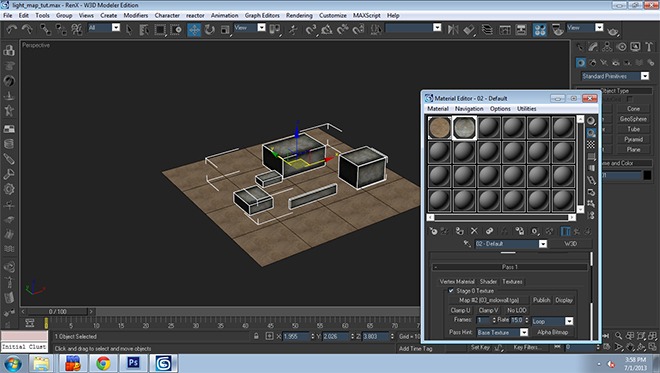Click the Pick Material eyedropper icon

click(466, 243)
